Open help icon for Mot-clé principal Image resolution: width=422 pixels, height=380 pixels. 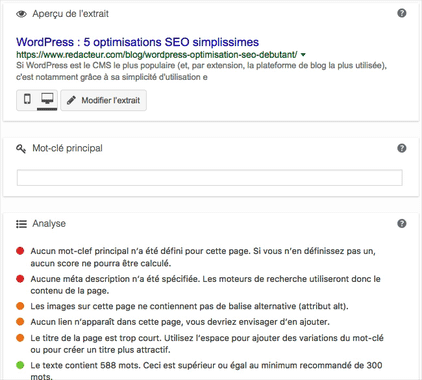402,148
